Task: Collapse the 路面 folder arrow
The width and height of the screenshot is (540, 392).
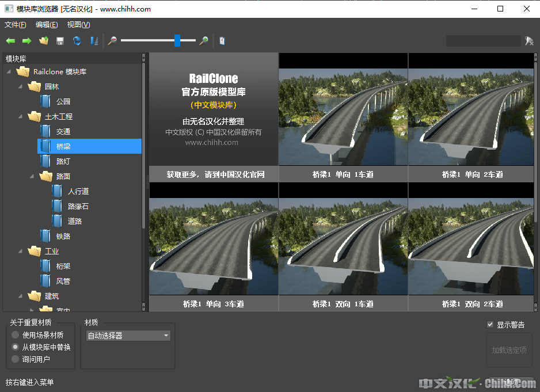Action: coord(32,177)
